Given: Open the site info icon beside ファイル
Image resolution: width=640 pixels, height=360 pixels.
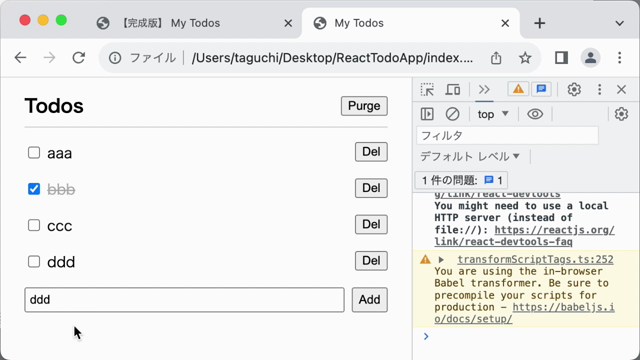Looking at the screenshot, I should (x=115, y=58).
